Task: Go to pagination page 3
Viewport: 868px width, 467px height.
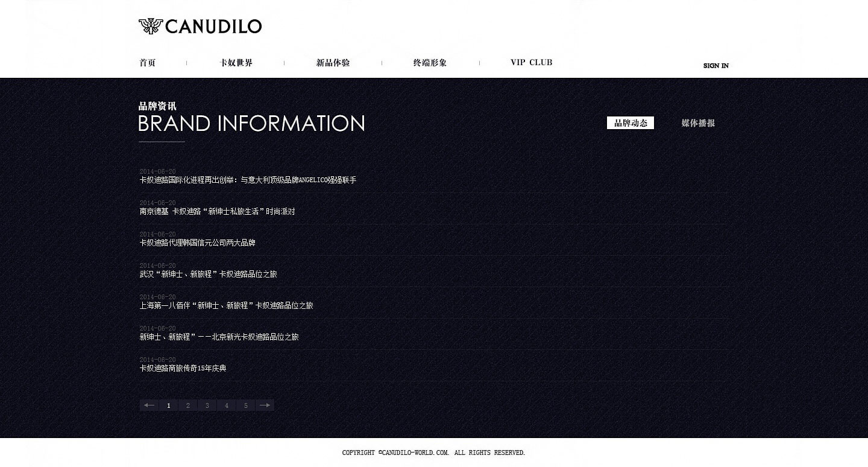Action: click(x=207, y=405)
